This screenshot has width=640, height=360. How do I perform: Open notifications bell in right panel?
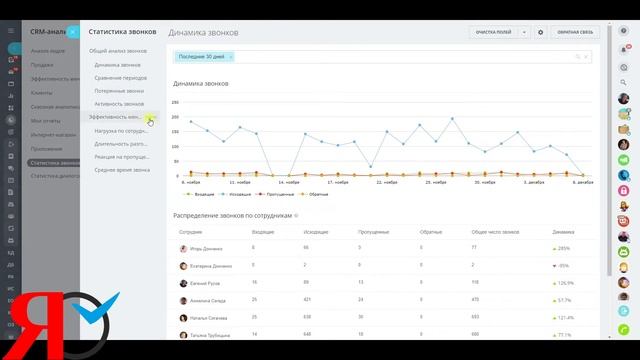623,50
